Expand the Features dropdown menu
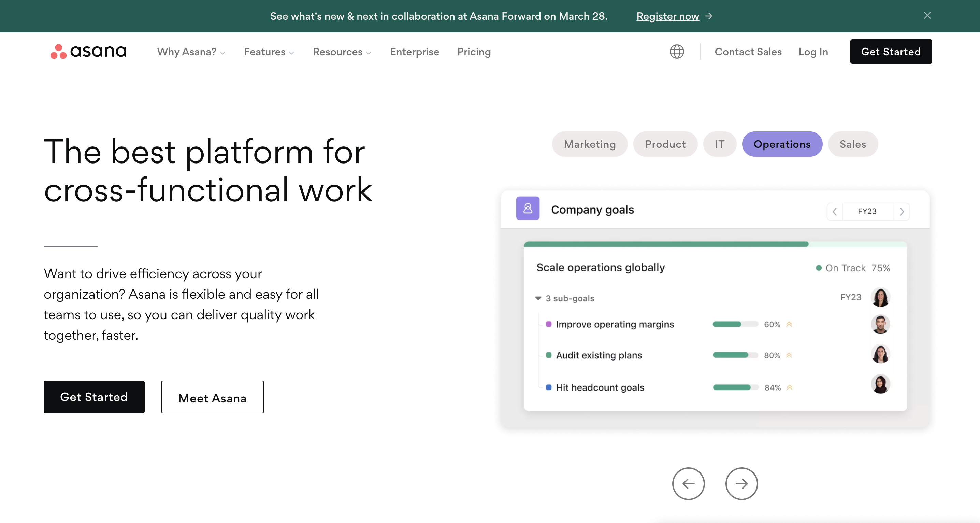Screen dimensions: 980x523 269,52
